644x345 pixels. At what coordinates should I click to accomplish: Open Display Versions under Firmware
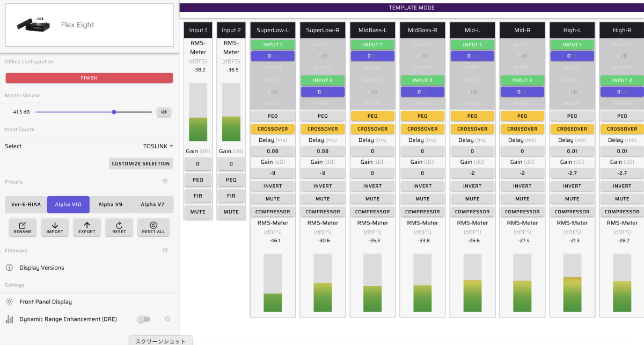point(41,268)
